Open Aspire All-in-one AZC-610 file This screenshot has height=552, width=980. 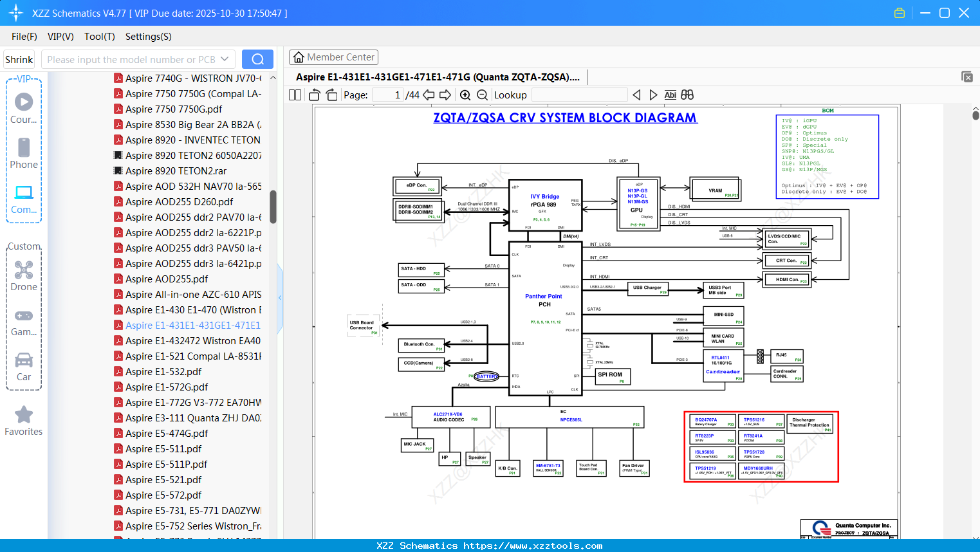tap(188, 294)
